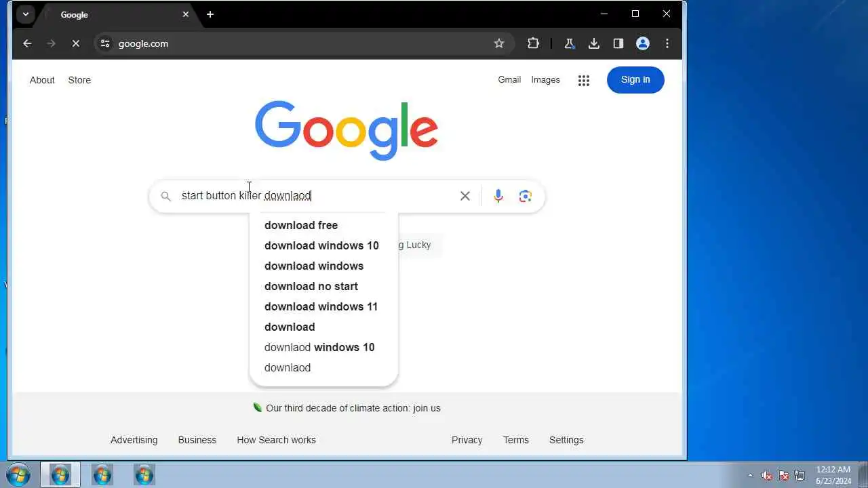Open the tab search dropdown arrow
The image size is (868, 488).
click(x=25, y=14)
